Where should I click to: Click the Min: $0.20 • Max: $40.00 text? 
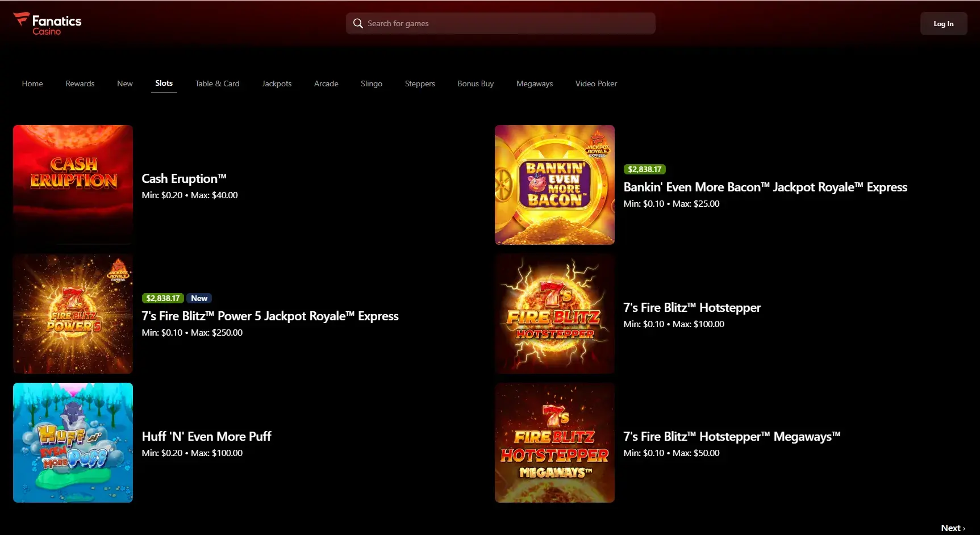pyautogui.click(x=190, y=195)
